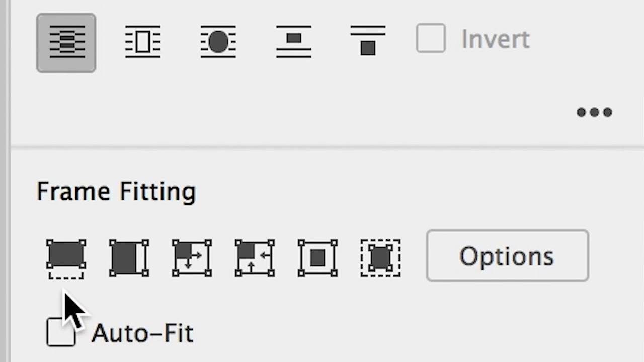Viewport: 644px width, 362px height.
Task: Click the Center Content icon
Action: [317, 258]
